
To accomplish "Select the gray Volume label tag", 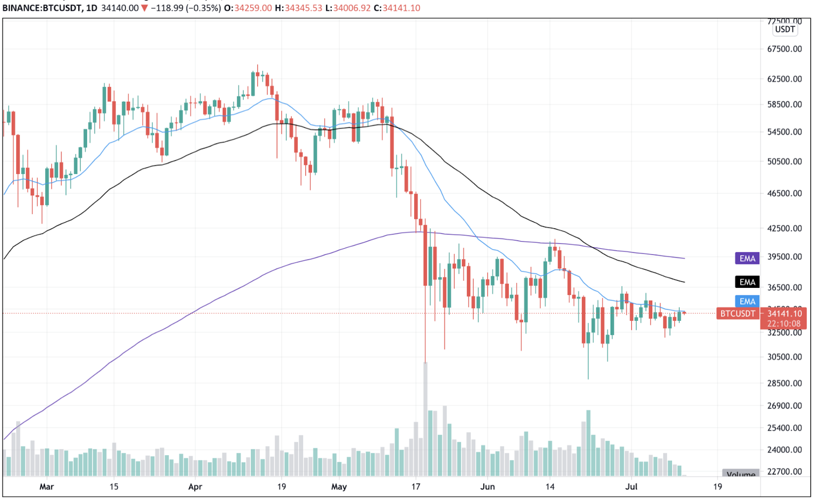I will [x=741, y=473].
